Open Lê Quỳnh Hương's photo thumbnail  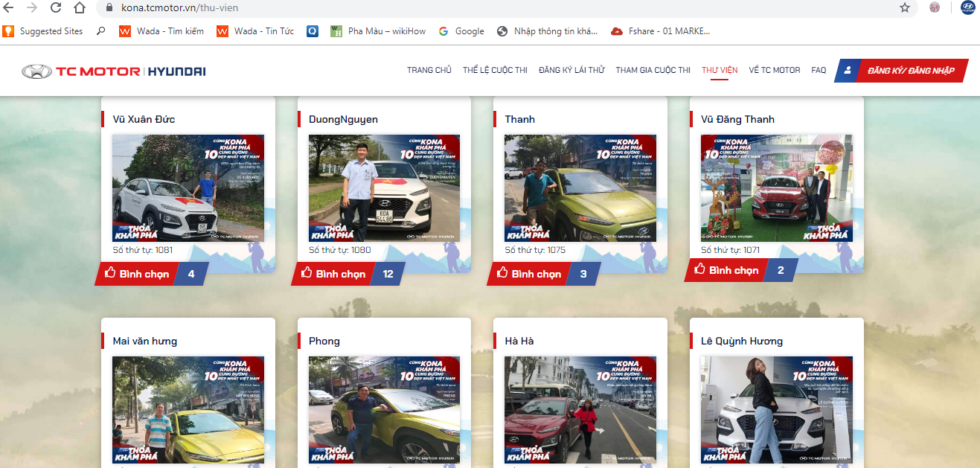[776, 409]
